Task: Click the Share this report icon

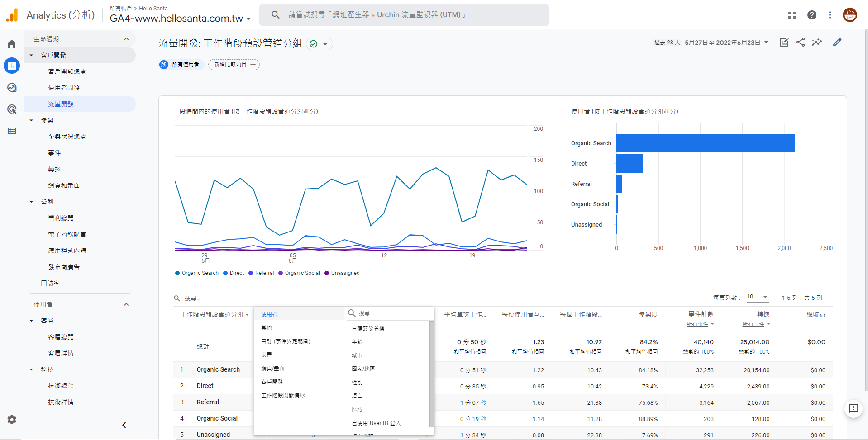Action: 801,42
